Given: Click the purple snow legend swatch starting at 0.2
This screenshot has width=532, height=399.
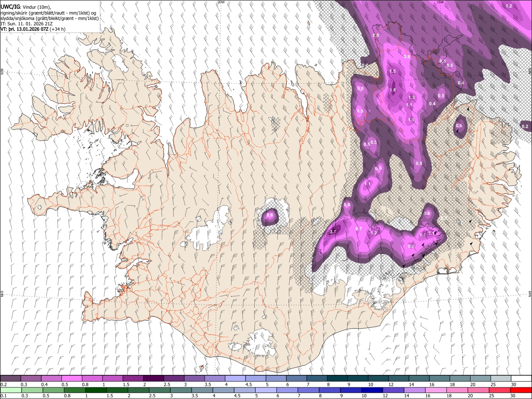Looking at the screenshot, I should [x=11, y=378].
